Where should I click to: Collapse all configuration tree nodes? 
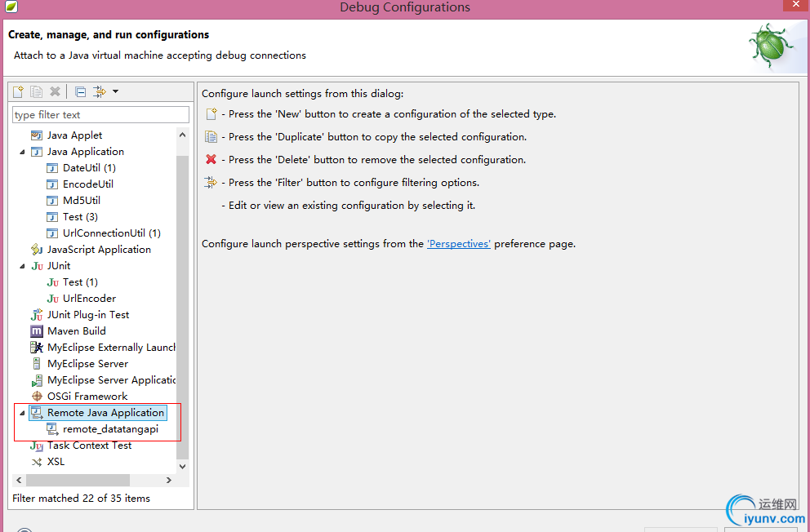point(81,92)
